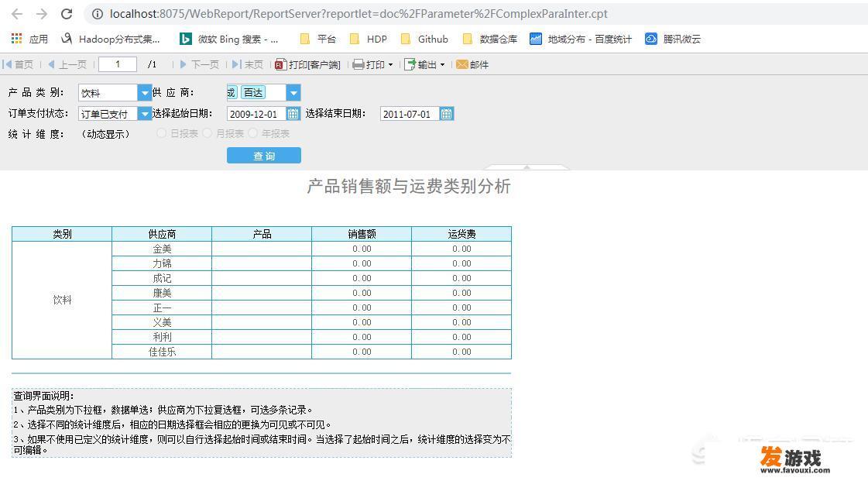Go to first page (首页)

18,65
